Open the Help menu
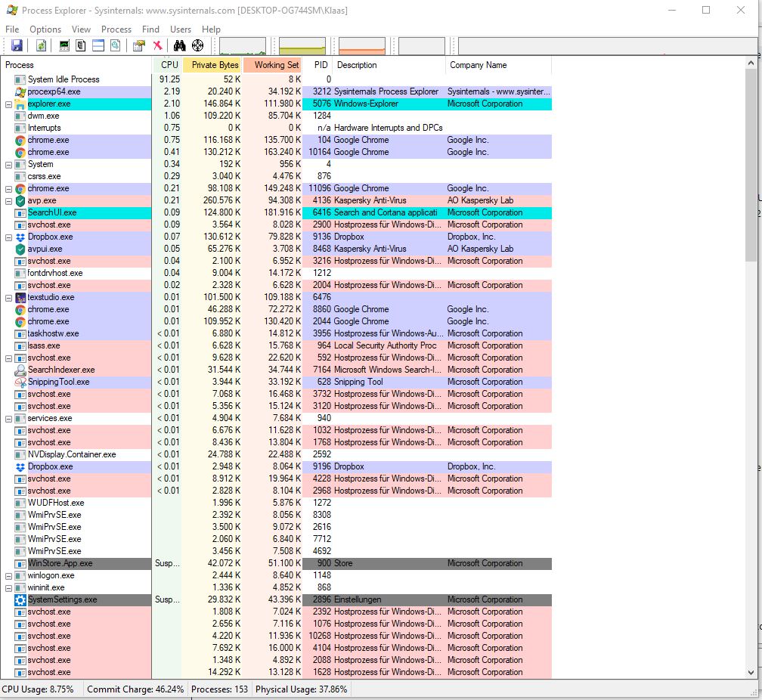The image size is (762, 700). click(x=211, y=29)
